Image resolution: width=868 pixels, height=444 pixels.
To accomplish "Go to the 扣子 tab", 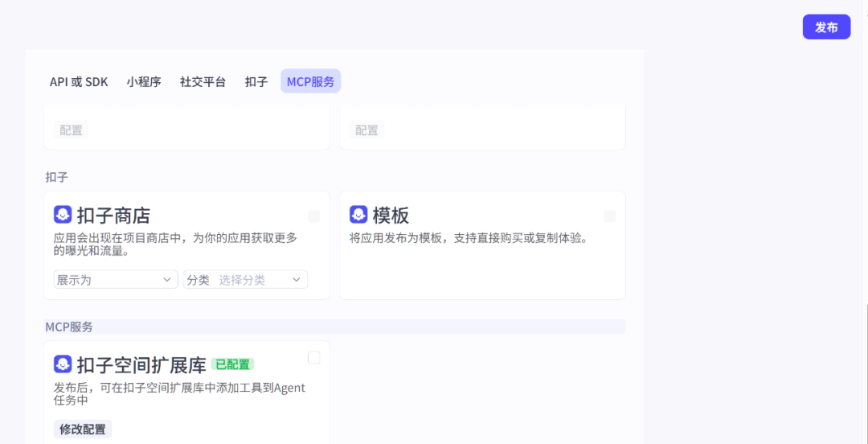I will (x=256, y=81).
